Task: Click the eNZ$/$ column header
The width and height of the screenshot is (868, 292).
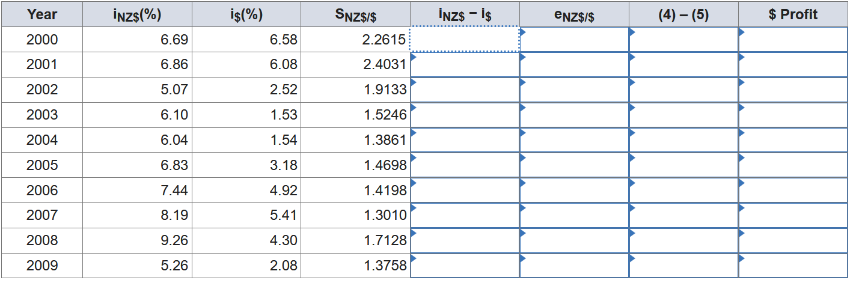Action: pos(574,14)
